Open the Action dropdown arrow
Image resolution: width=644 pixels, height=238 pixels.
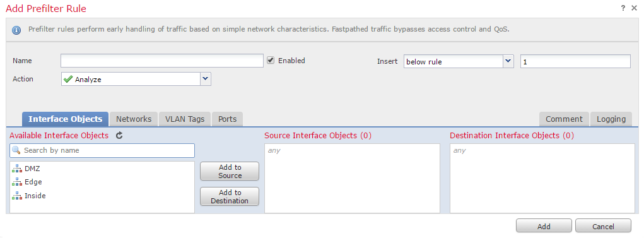tap(206, 79)
